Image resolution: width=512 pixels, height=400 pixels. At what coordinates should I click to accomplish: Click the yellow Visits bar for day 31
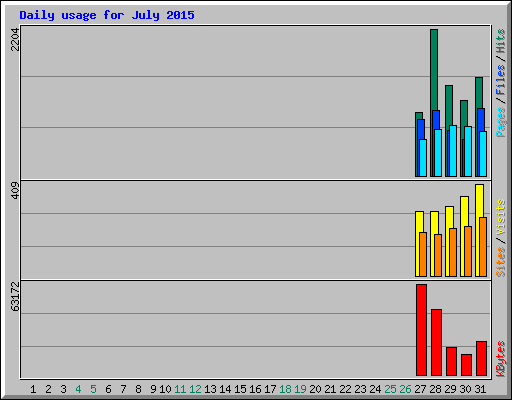(479, 201)
